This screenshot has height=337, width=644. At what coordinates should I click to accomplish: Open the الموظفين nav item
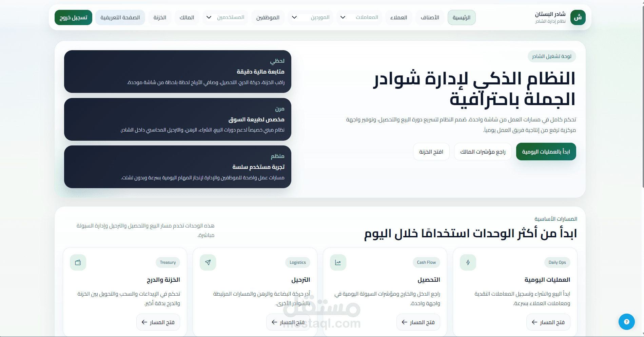tap(268, 17)
